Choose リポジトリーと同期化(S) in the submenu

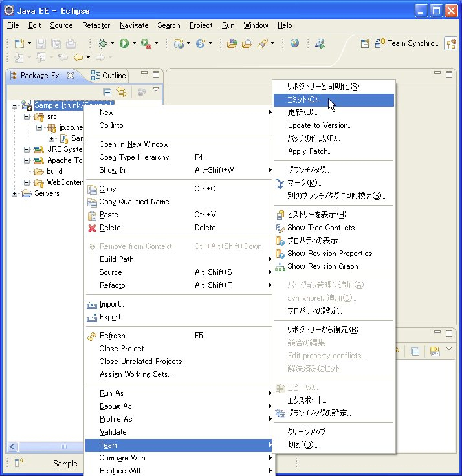(x=334, y=87)
